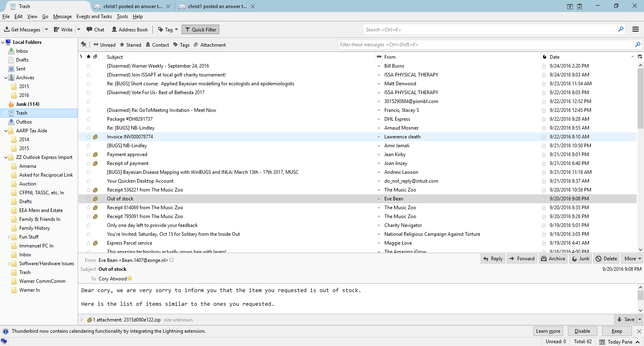Click the Learn more button
Screen dimensions: 644x346
pos(548,331)
